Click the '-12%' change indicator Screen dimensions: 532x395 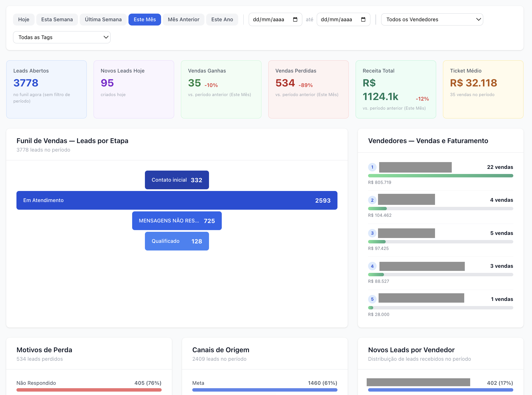click(422, 99)
